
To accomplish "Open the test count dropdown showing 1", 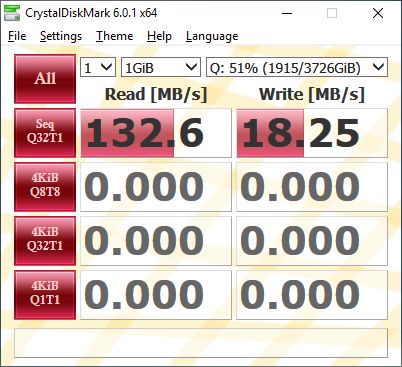I will click(x=98, y=67).
